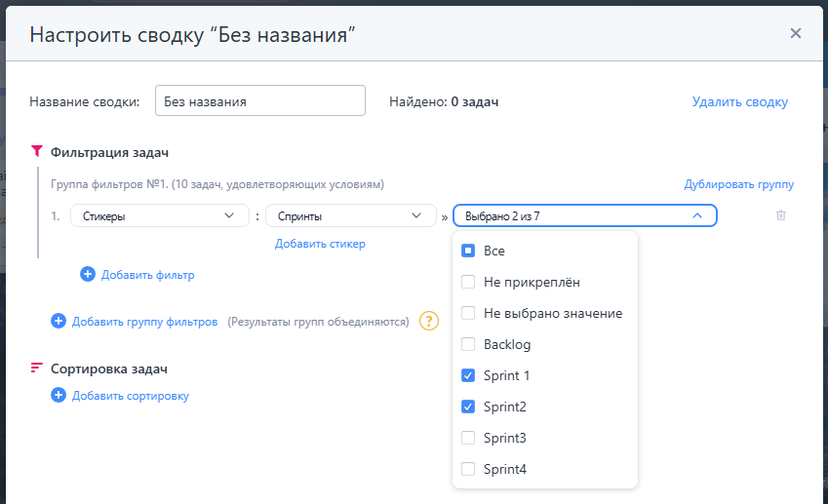Click the yellow question mark help icon
The width and height of the screenshot is (828, 504).
tap(429, 322)
